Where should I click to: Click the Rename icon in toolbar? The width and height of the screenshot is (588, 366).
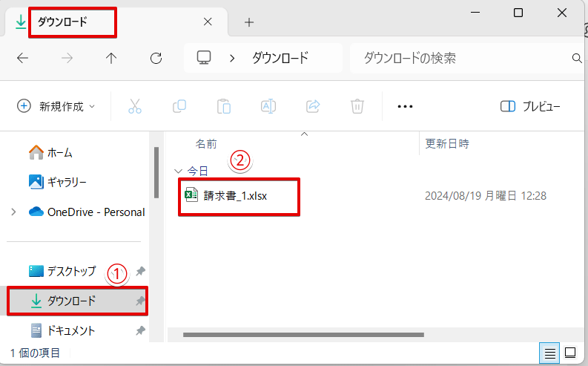point(268,106)
